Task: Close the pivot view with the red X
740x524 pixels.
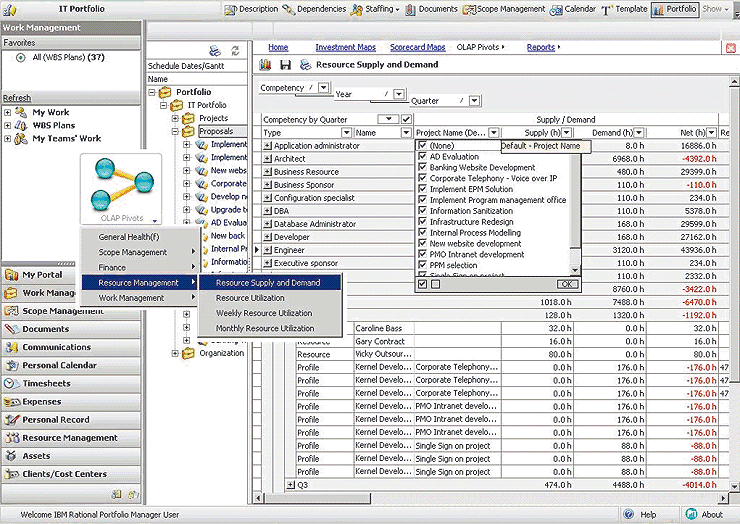Action: [731, 48]
